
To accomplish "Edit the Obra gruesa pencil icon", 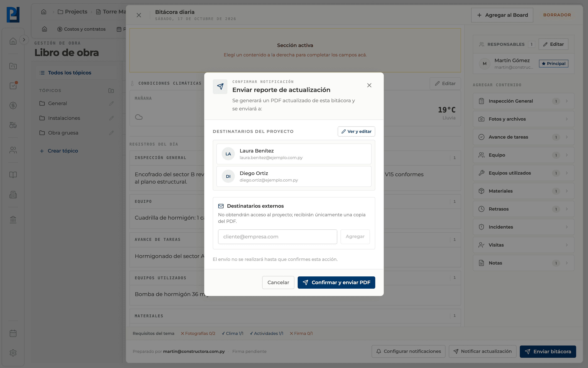I will (x=111, y=133).
